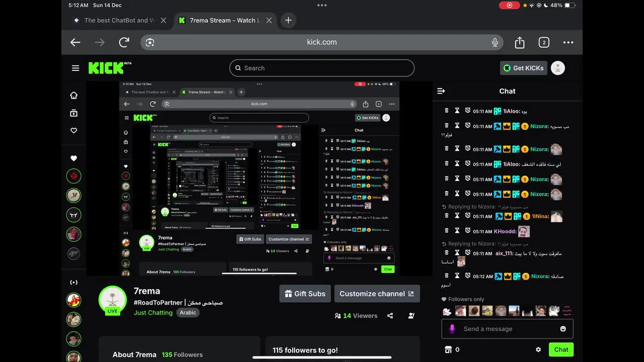644x362 pixels.
Task: Delete 1lNina's message with trash icon
Action: pos(446,216)
